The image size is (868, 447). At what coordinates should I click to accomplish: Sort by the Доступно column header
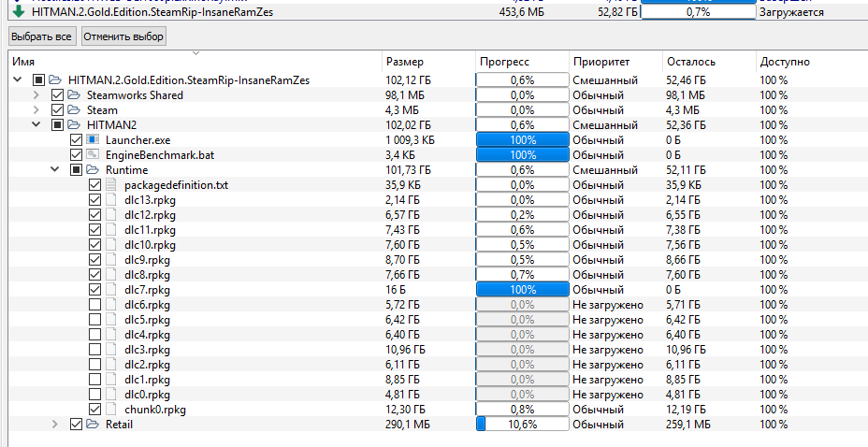coord(812,62)
